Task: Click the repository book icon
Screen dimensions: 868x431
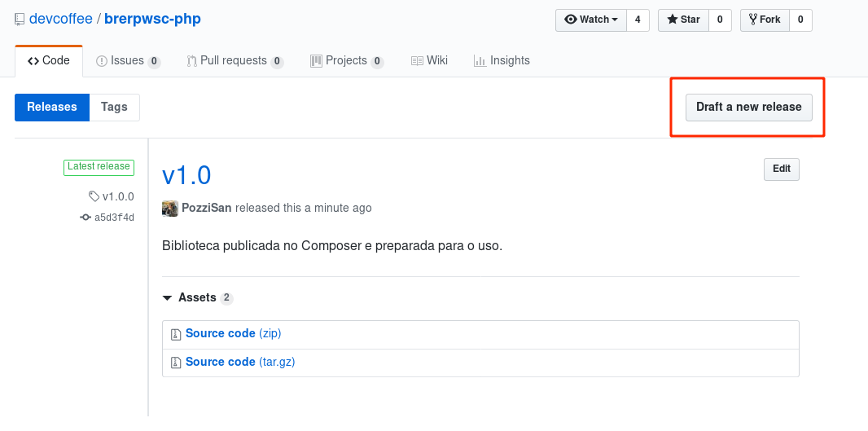Action: point(20,20)
